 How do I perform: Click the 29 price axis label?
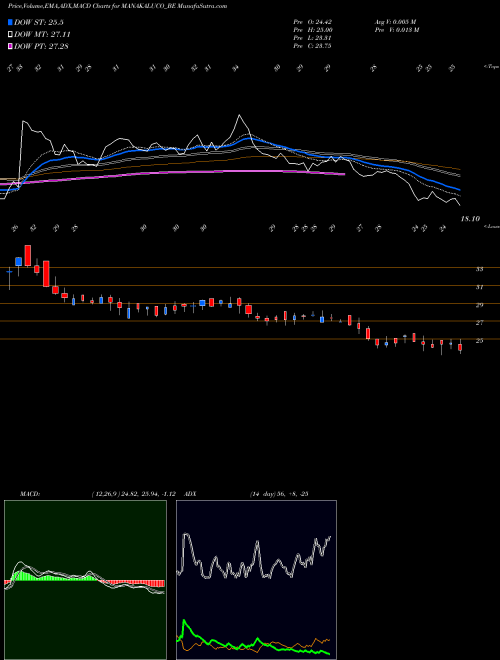479,305
